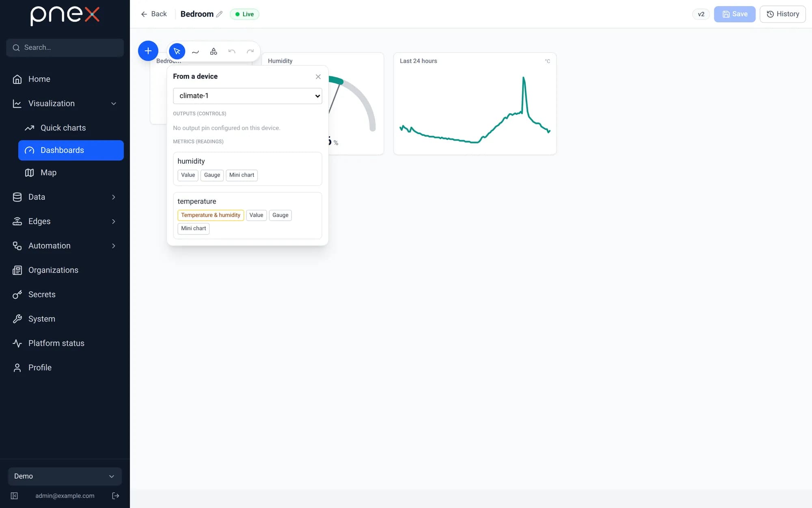Screen dimensions: 812x508
Task: Click the blue plus add-widget button
Action: tap(148, 51)
